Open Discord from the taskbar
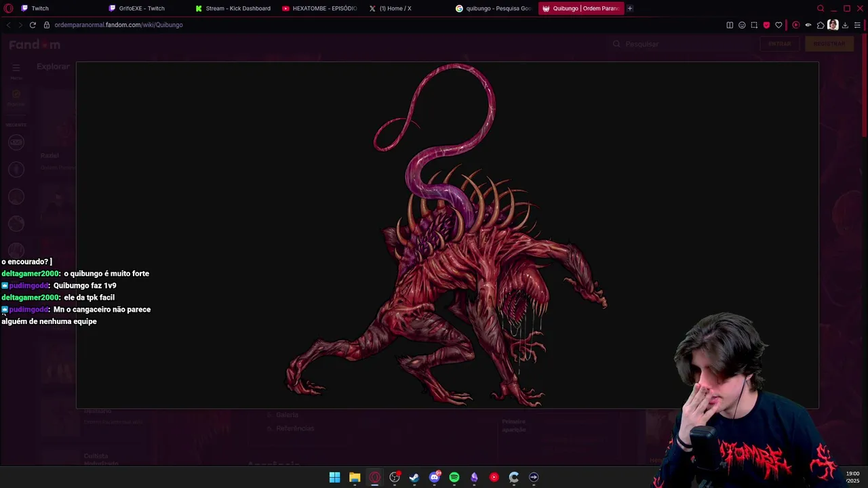Image resolution: width=868 pixels, height=488 pixels. coord(435,477)
